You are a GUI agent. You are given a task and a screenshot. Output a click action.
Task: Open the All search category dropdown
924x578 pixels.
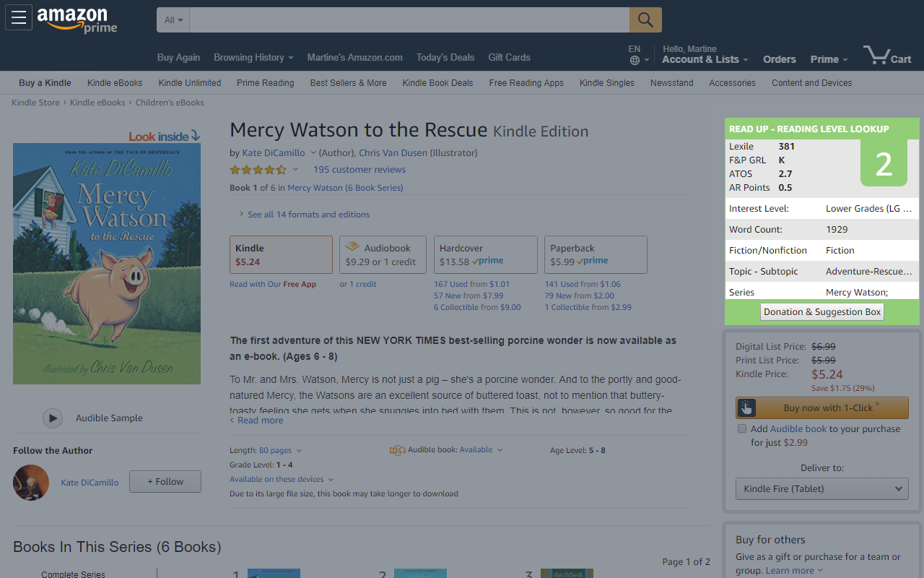173,20
